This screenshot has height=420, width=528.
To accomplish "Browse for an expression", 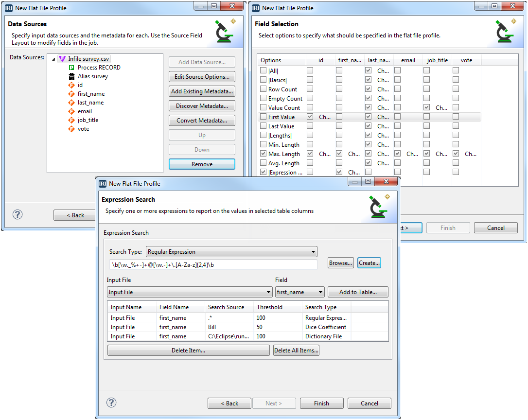I will click(340, 262).
